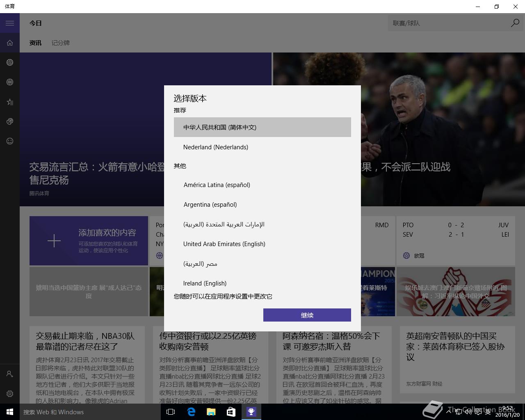Open the soccer ball sidebar section

click(10, 62)
